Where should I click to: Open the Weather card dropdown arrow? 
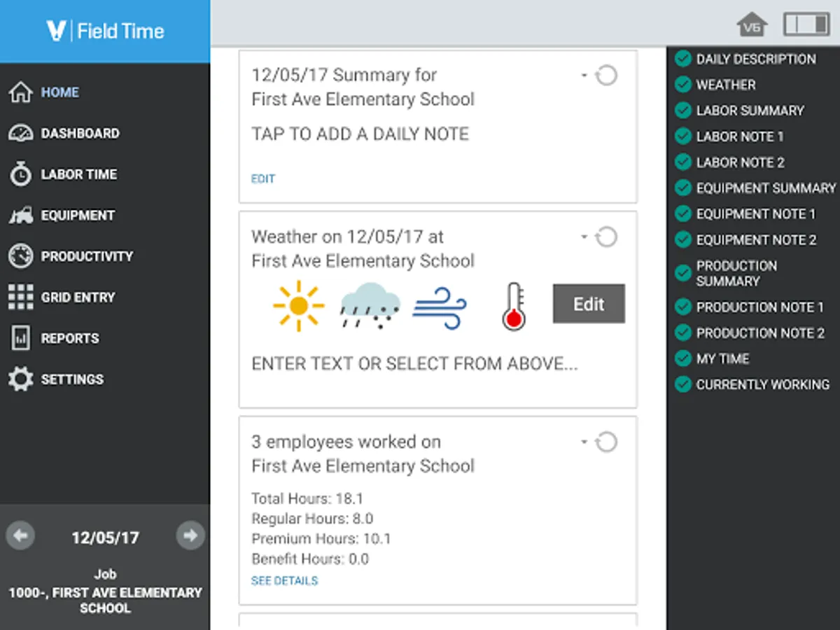584,237
